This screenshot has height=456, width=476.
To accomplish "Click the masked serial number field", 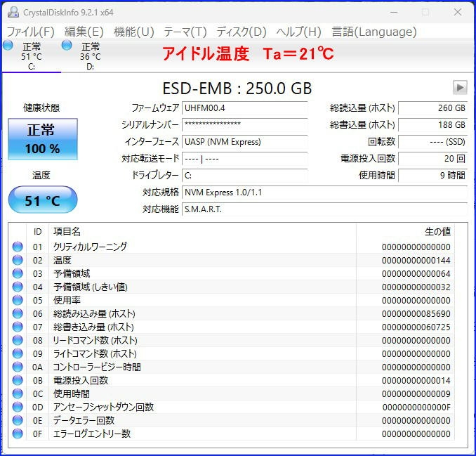I will pyautogui.click(x=245, y=124).
